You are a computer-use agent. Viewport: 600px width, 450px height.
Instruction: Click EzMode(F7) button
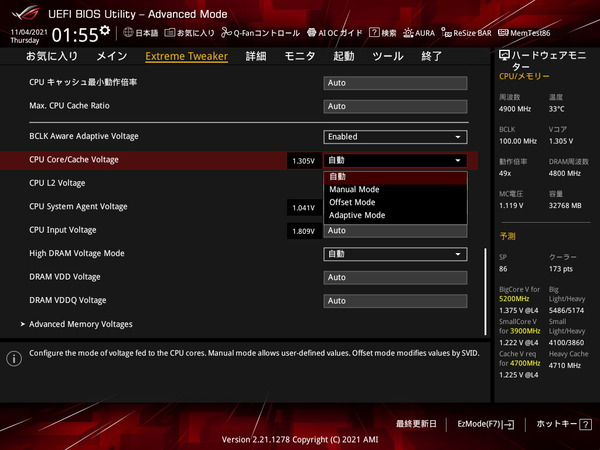(486, 424)
